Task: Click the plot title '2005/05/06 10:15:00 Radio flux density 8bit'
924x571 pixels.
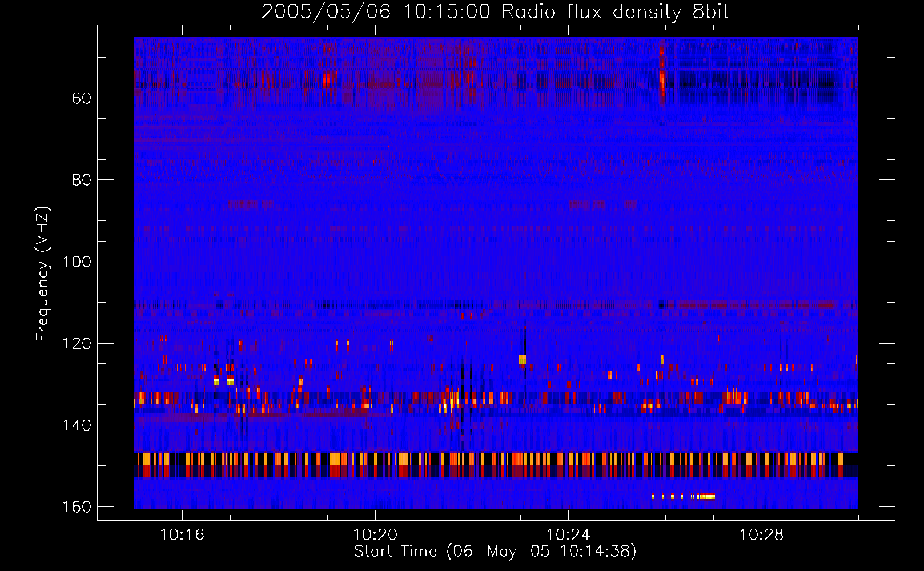Action: click(495, 12)
